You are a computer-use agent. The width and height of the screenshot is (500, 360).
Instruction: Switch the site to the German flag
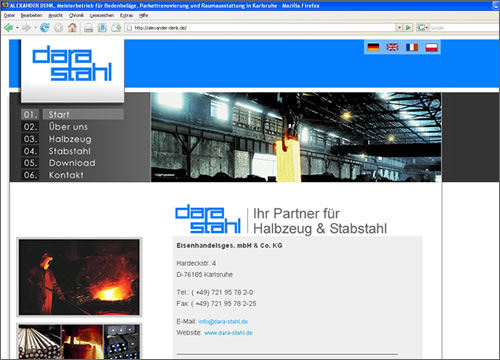coord(373,47)
